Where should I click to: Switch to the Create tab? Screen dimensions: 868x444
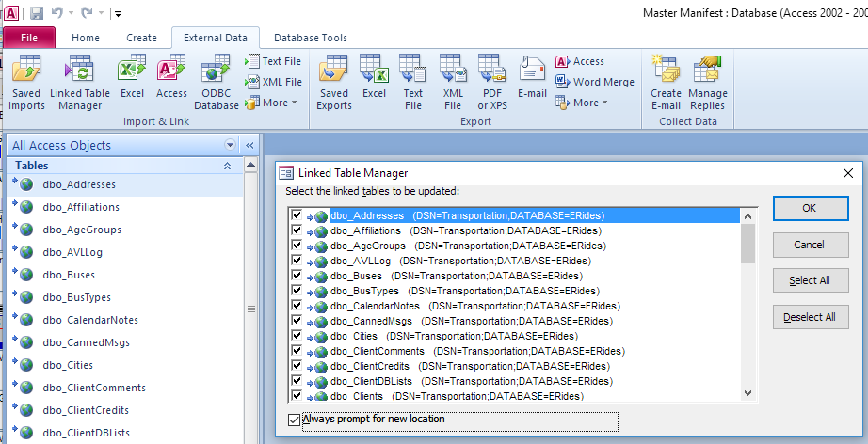[141, 38]
